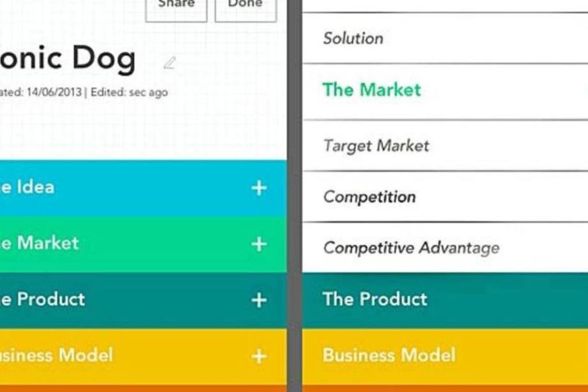Expand Business Model section on right panel
588x392 pixels.
(445, 356)
